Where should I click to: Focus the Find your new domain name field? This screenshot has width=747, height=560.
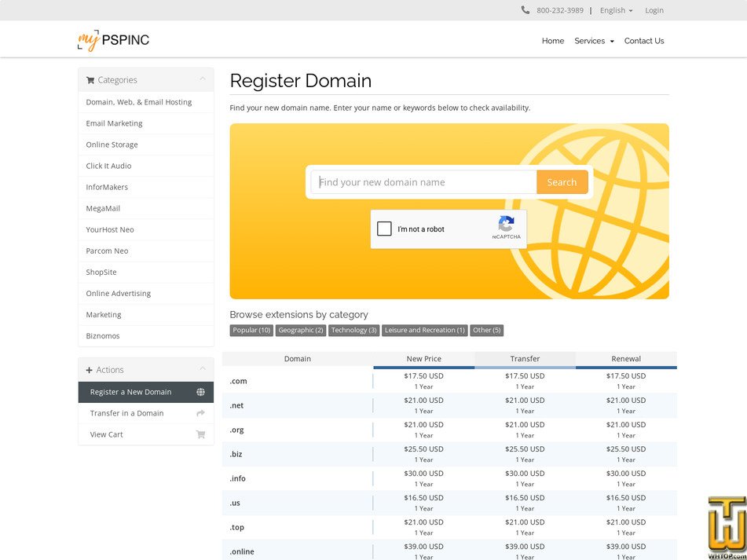click(423, 182)
